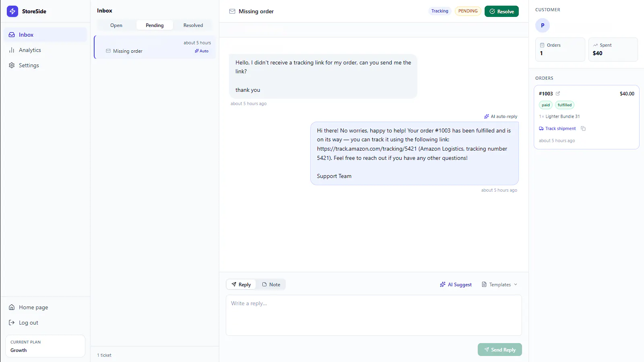The image size is (644, 362).
Task: Click the PENDING status badge
Action: click(x=468, y=11)
